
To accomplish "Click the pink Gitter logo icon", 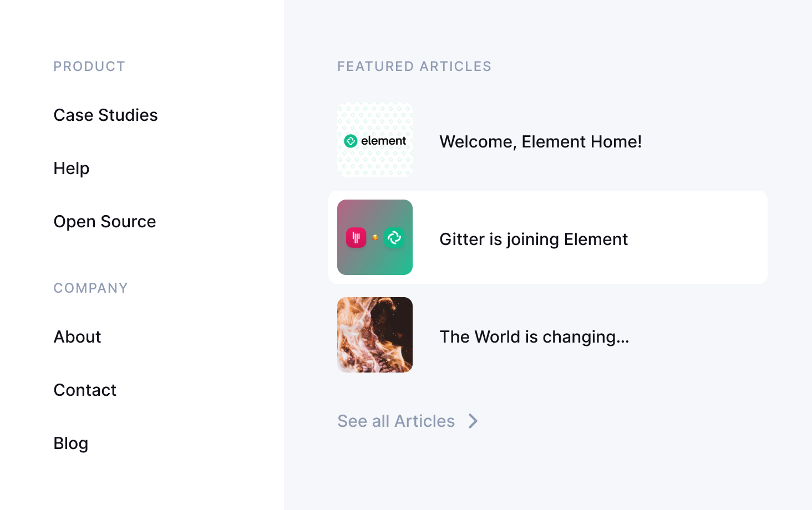I will 356,238.
